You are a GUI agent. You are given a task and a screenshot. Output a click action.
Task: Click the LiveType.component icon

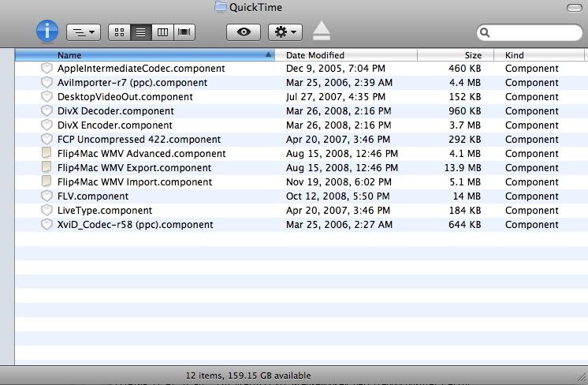(x=47, y=210)
